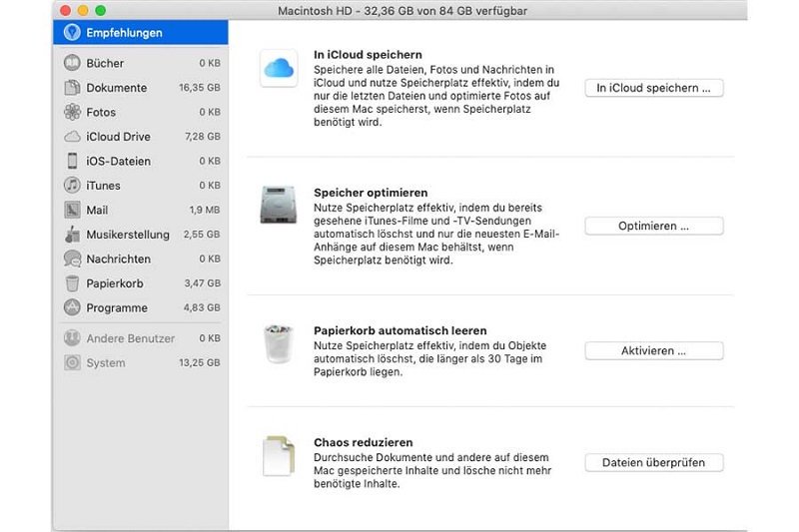The width and height of the screenshot is (799, 532).
Task: Click the Dateien überprüfen button
Action: (654, 463)
